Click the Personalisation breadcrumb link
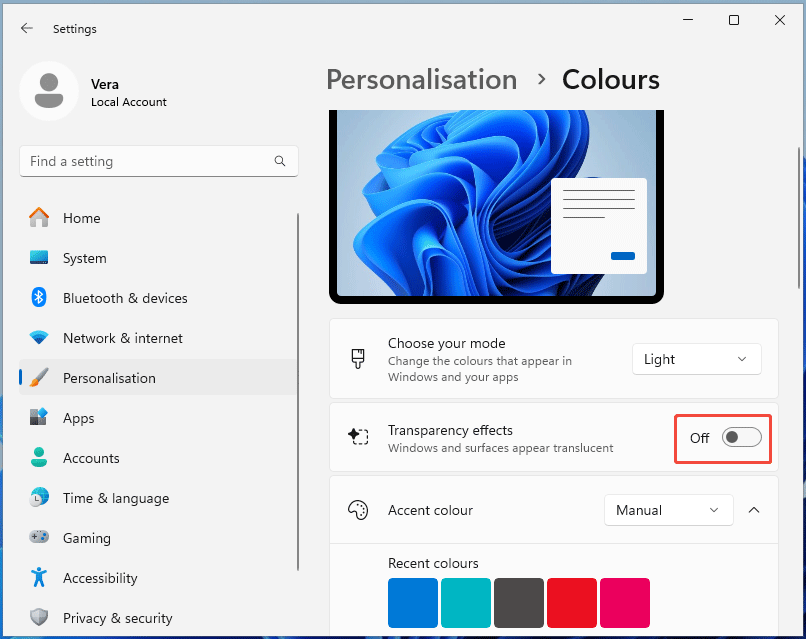This screenshot has width=806, height=639. coord(421,79)
